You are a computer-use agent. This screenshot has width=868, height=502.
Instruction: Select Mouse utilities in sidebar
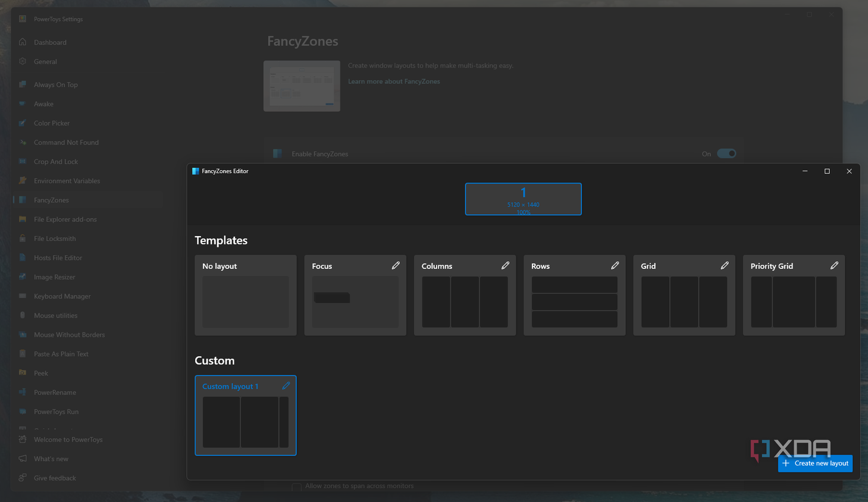55,316
